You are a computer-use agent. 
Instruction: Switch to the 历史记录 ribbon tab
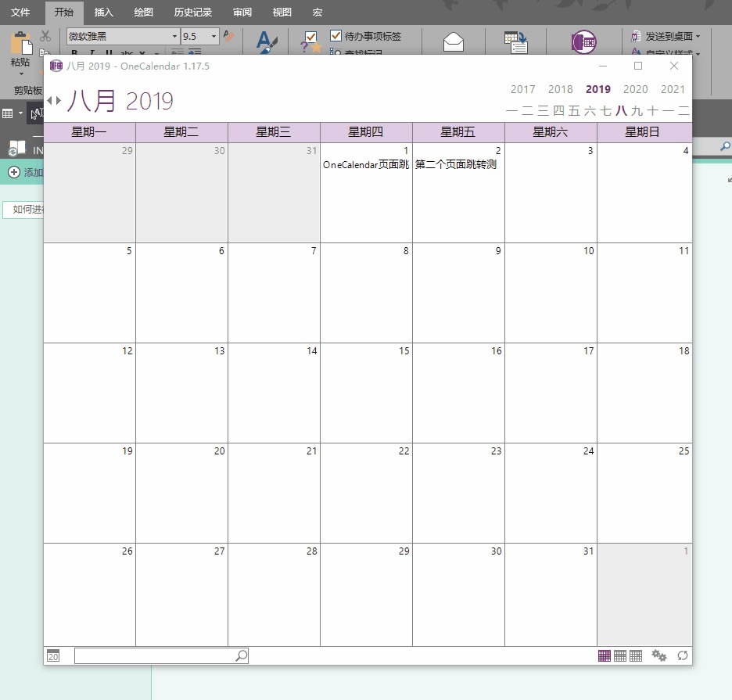pos(193,13)
